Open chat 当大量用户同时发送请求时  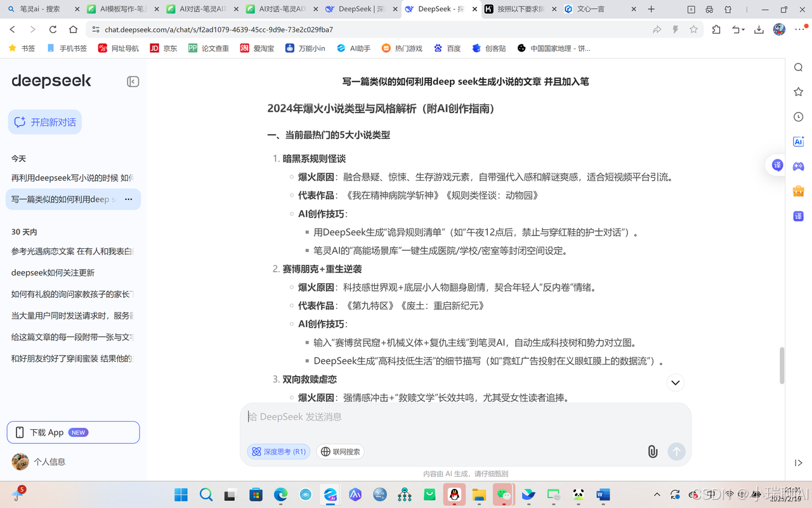tap(73, 316)
